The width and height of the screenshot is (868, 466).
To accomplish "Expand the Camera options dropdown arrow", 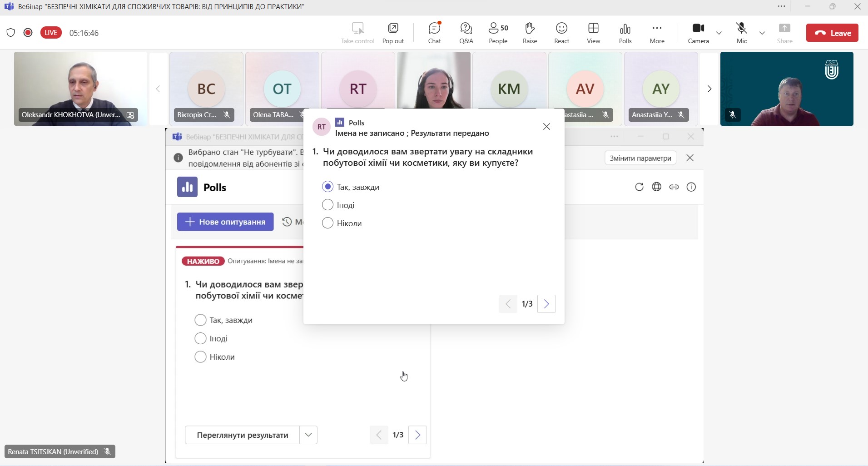I will pyautogui.click(x=719, y=33).
